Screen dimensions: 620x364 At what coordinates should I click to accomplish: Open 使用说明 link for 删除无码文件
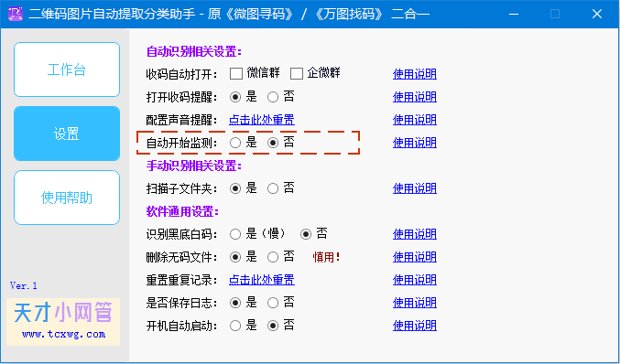(414, 257)
